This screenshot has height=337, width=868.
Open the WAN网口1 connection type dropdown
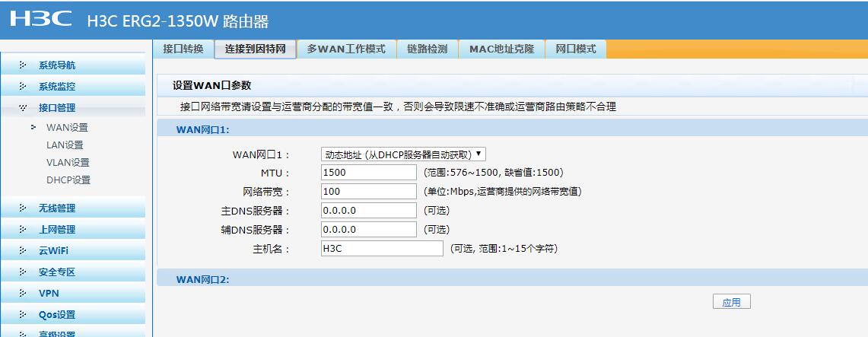pos(403,154)
